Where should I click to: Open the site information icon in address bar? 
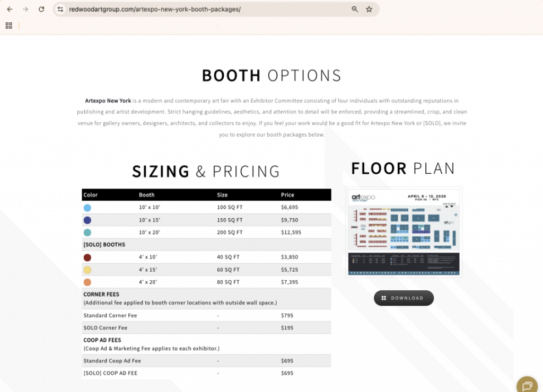pos(60,9)
